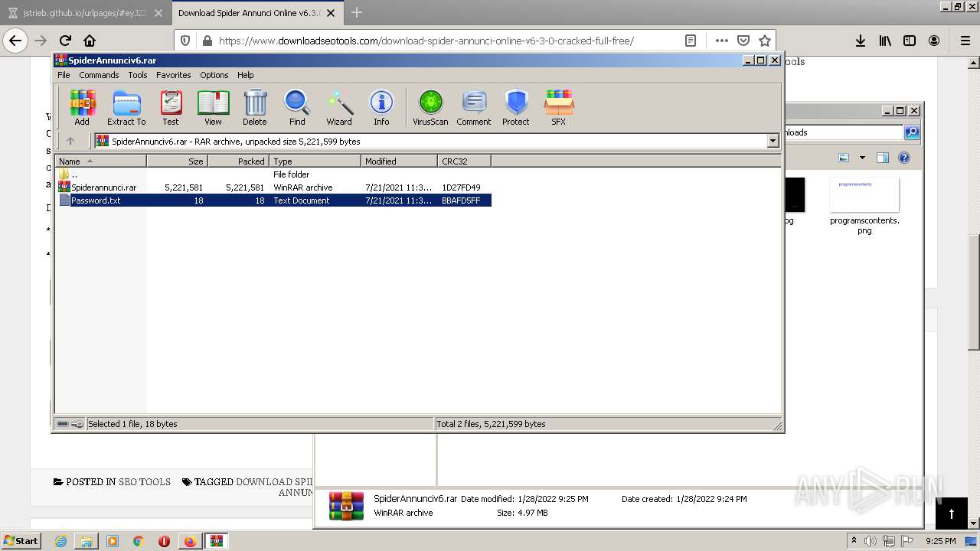Screen dimensions: 980x551
Task: Click the Protect shield icon
Action: tap(516, 107)
